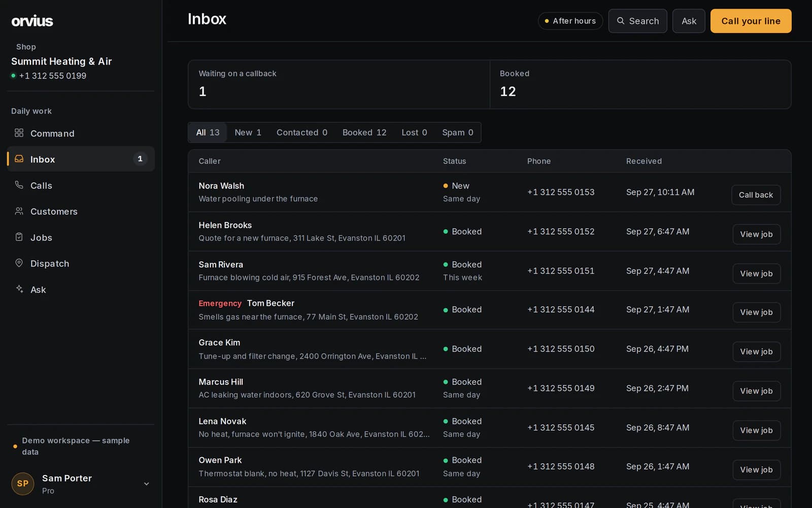Image resolution: width=812 pixels, height=508 pixels.
Task: Click the Inbox tray icon
Action: click(x=19, y=158)
